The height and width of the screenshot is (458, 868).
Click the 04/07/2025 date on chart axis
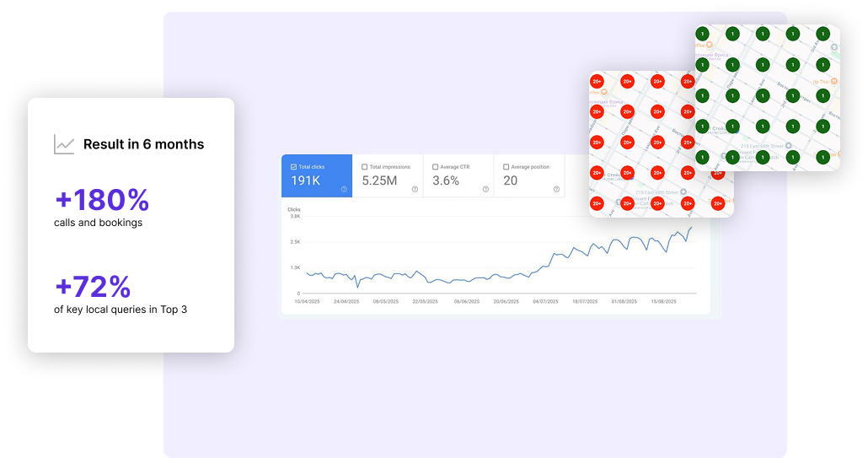pyautogui.click(x=547, y=300)
